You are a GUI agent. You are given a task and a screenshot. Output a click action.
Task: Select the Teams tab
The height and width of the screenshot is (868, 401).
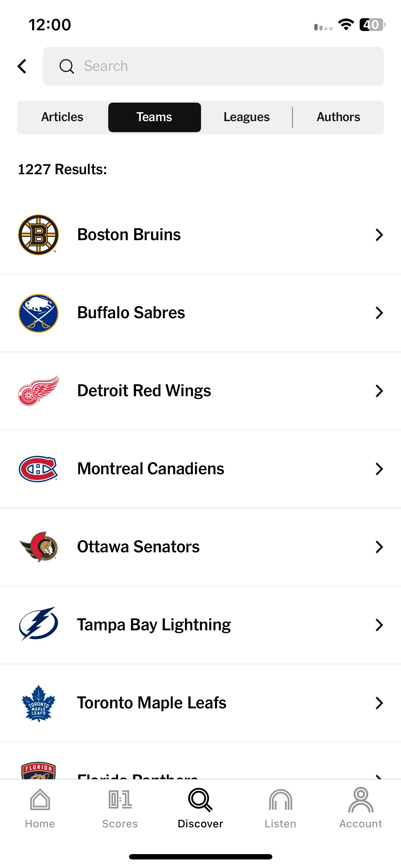click(x=155, y=117)
